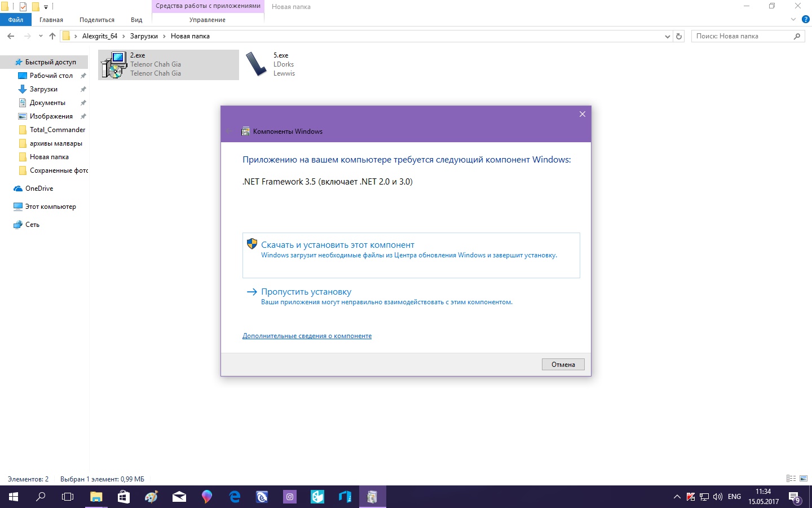
Task: Open Загрузки in the sidebar
Action: [43, 89]
